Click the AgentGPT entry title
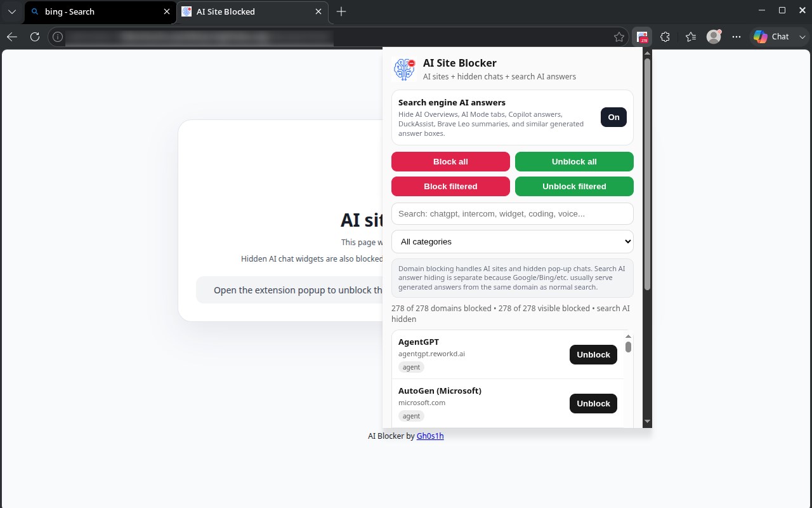The width and height of the screenshot is (812, 508). (419, 342)
